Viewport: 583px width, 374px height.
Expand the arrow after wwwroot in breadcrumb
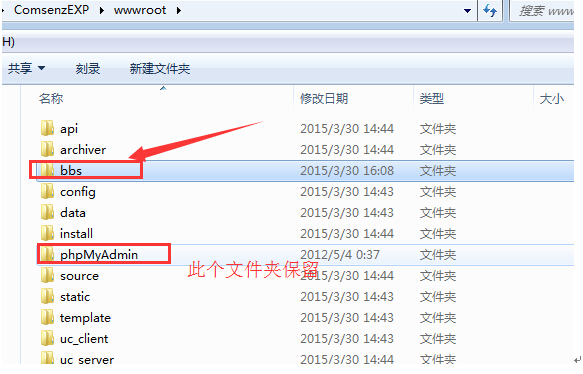tap(179, 10)
